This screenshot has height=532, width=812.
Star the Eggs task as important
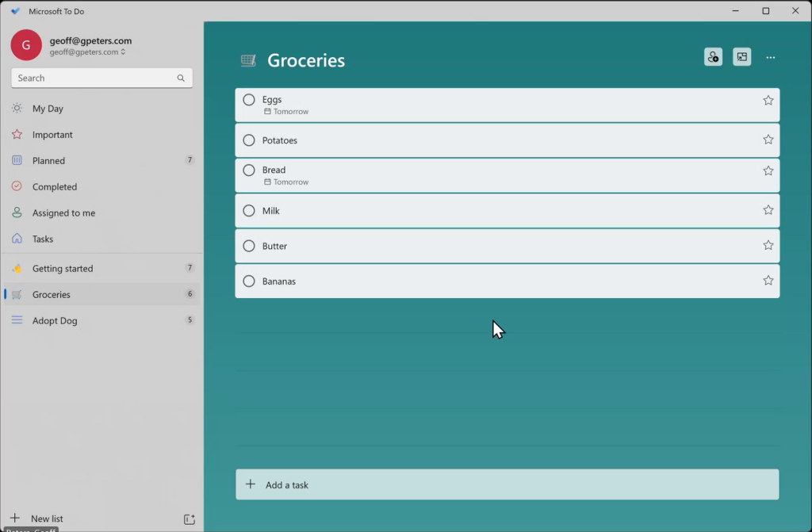point(768,101)
